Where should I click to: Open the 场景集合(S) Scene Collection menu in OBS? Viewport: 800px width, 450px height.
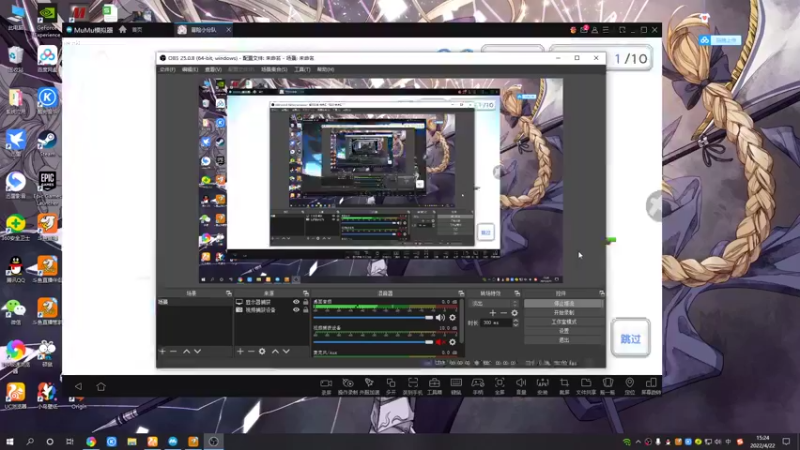tap(274, 69)
